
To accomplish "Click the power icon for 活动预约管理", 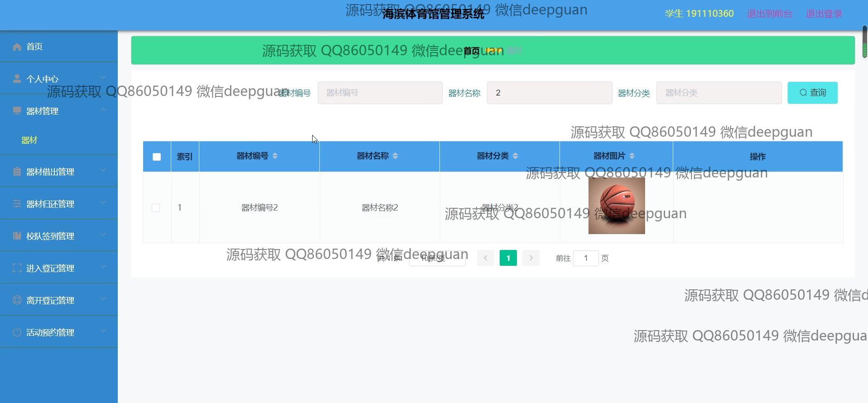I will (x=17, y=332).
